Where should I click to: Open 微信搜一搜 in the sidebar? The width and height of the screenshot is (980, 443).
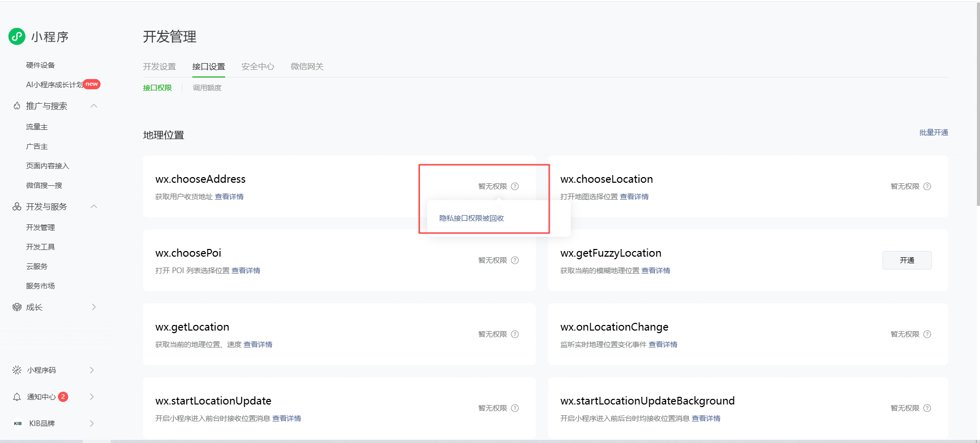[x=44, y=185]
